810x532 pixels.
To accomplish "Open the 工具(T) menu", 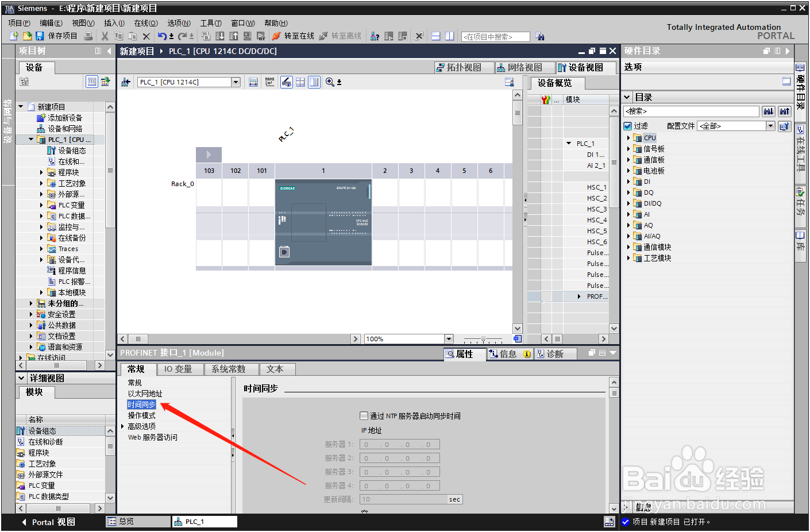I will pyautogui.click(x=211, y=23).
